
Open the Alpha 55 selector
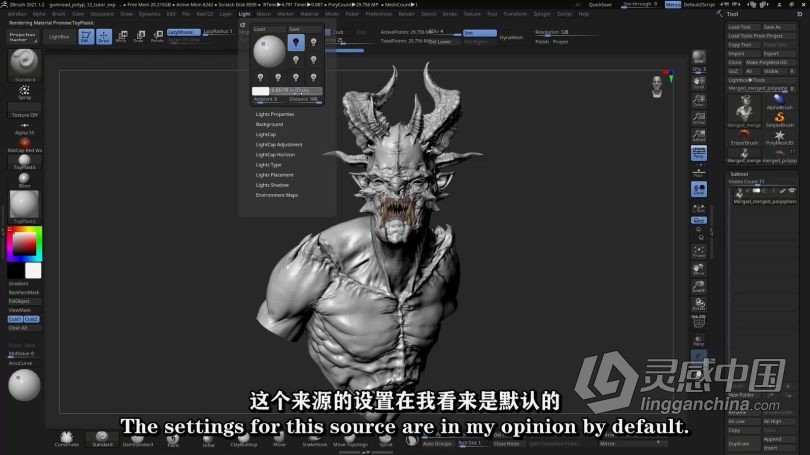click(x=24, y=128)
